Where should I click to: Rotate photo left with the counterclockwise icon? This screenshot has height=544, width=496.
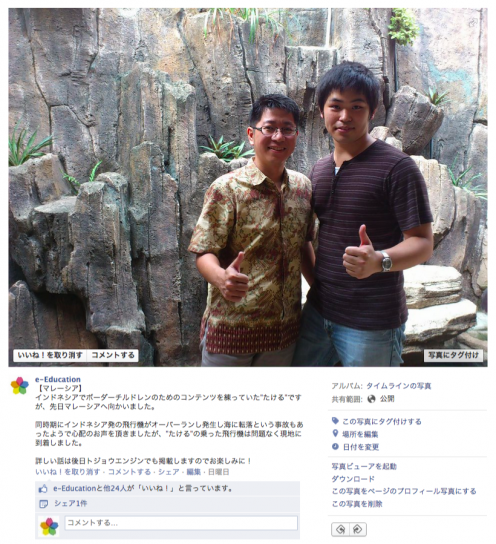coord(340,529)
